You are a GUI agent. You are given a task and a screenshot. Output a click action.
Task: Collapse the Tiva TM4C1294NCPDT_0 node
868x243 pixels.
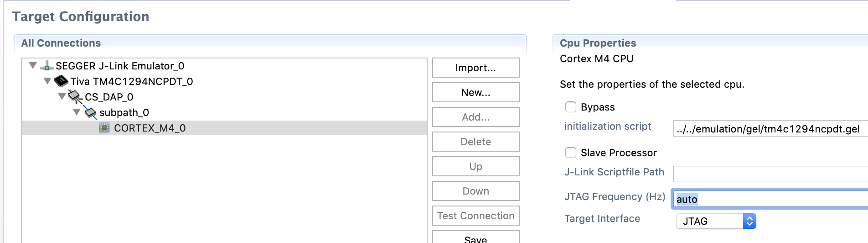(x=47, y=81)
